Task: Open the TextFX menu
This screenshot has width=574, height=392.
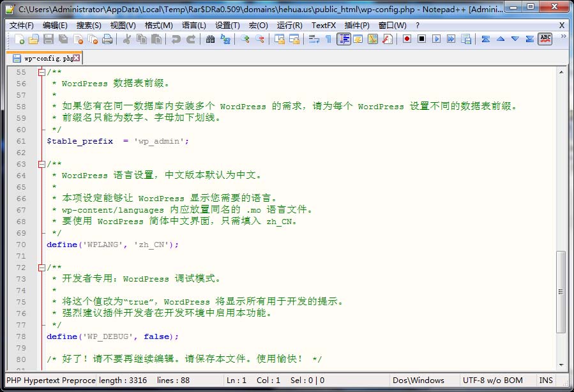Action: pos(324,26)
